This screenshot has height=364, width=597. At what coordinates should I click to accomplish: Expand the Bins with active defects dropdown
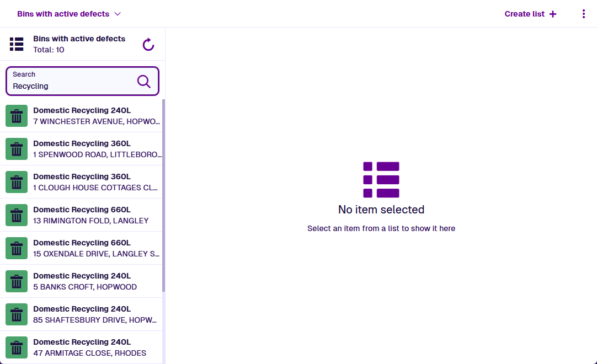point(69,14)
